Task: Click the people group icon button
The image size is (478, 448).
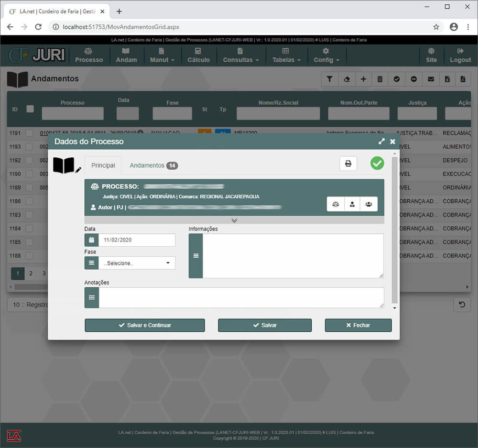Action: coord(369,204)
